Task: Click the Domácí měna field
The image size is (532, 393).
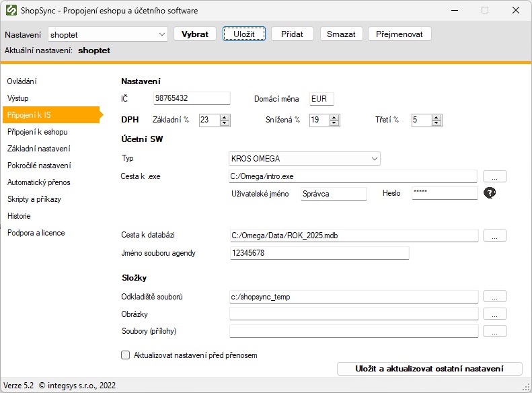Action: click(321, 99)
